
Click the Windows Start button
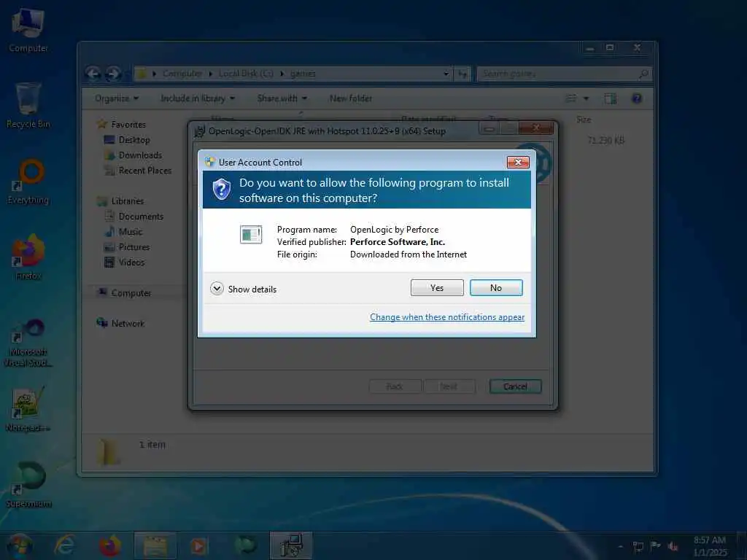click(19, 545)
